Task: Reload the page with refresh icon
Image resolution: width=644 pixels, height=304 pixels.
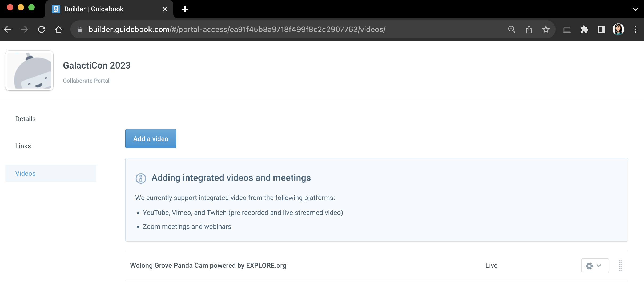Action: pyautogui.click(x=42, y=29)
